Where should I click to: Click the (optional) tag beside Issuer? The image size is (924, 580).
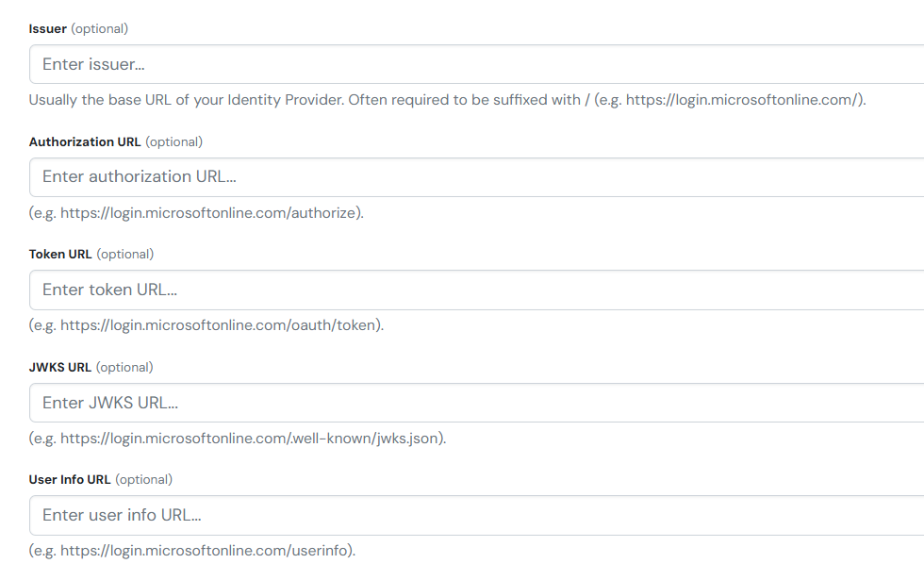pyautogui.click(x=100, y=28)
